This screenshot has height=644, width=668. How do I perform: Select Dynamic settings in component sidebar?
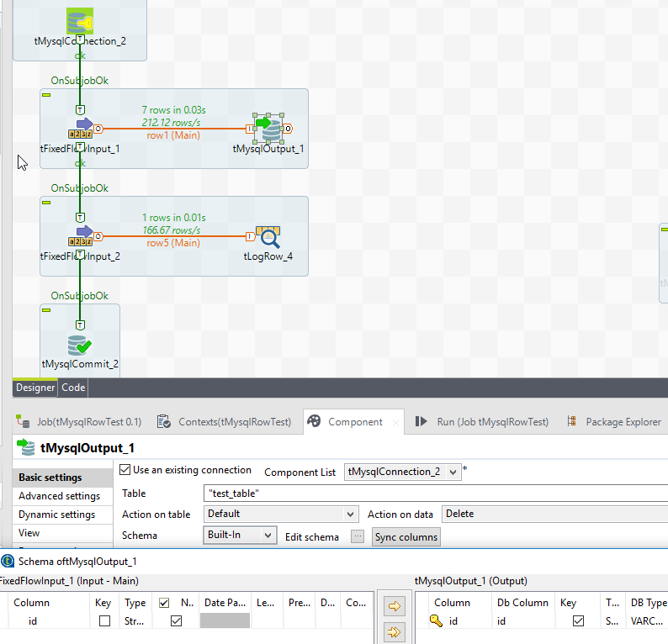coord(63,515)
